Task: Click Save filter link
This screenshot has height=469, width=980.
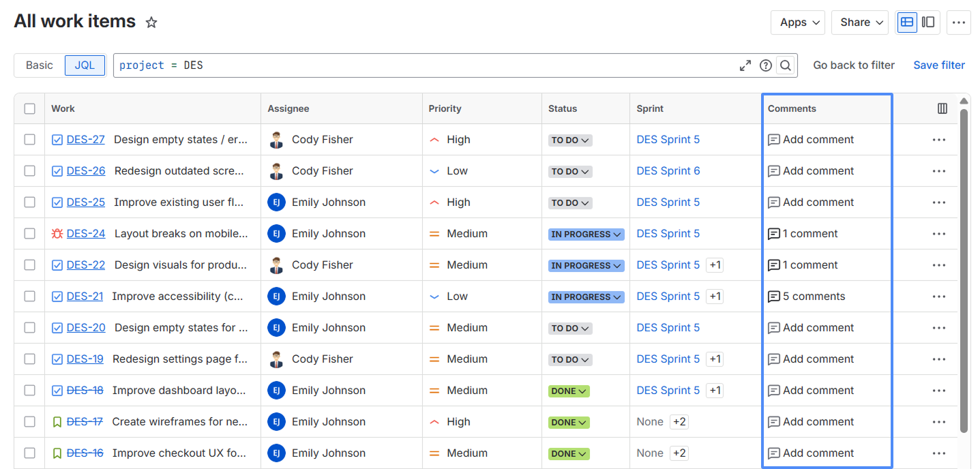Action: (x=939, y=65)
